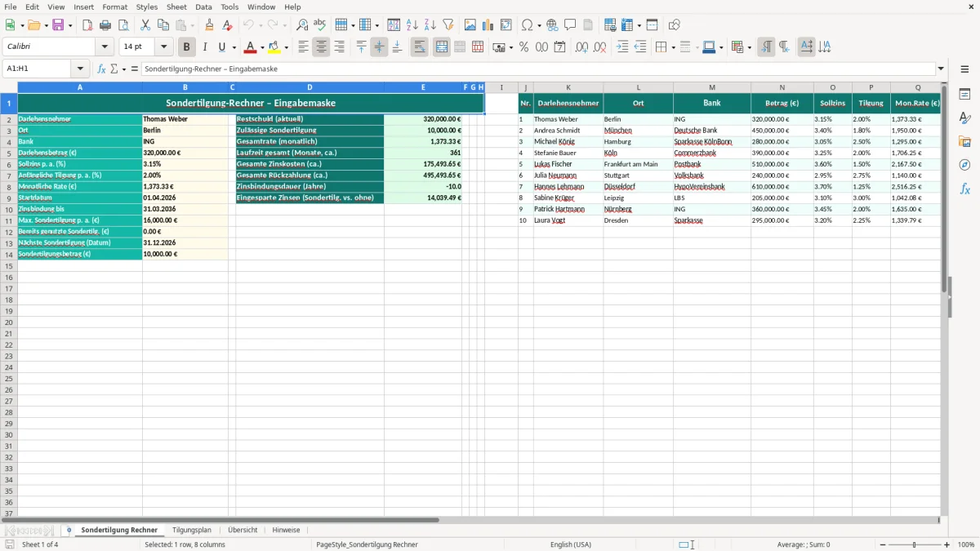Toggle wrap text
This screenshot has height=551, width=980.
[x=420, y=47]
